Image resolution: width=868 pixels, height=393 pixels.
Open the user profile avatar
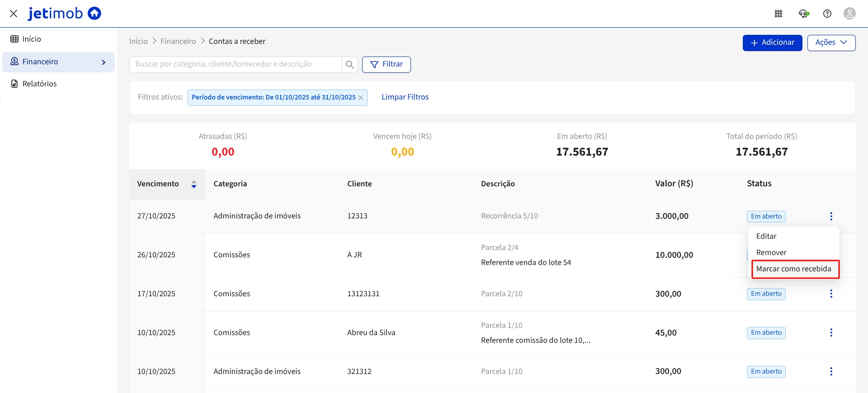849,14
